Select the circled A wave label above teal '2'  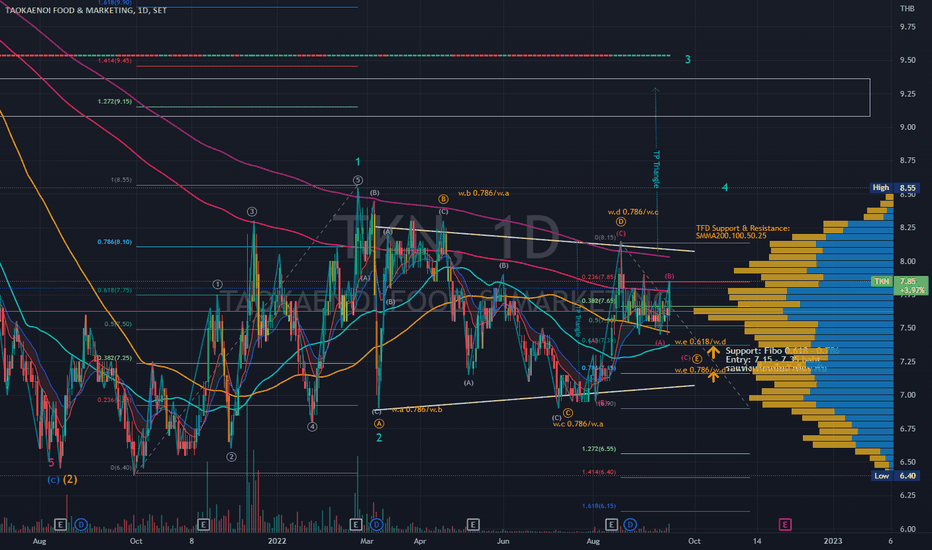point(379,423)
